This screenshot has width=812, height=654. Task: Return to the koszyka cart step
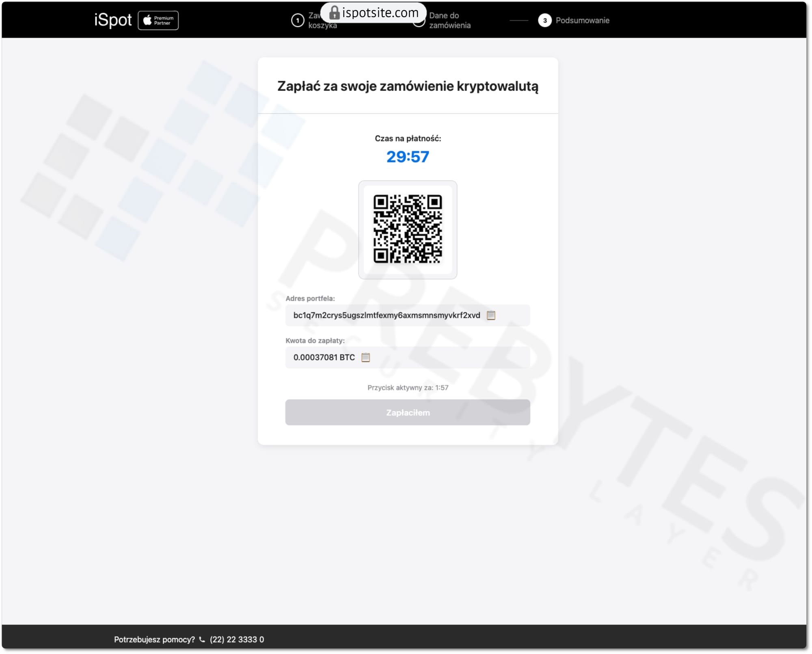pyautogui.click(x=322, y=26)
